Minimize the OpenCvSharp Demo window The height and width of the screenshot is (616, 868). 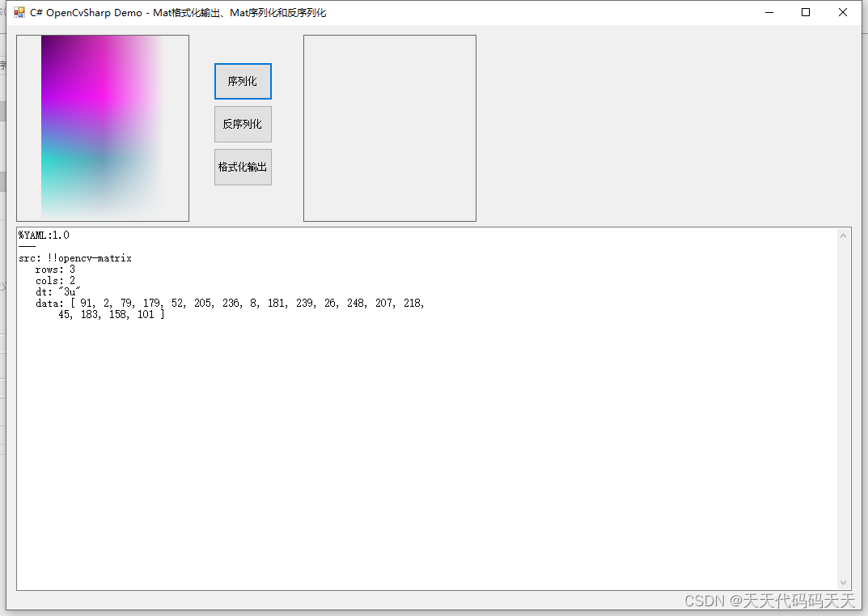pos(769,12)
